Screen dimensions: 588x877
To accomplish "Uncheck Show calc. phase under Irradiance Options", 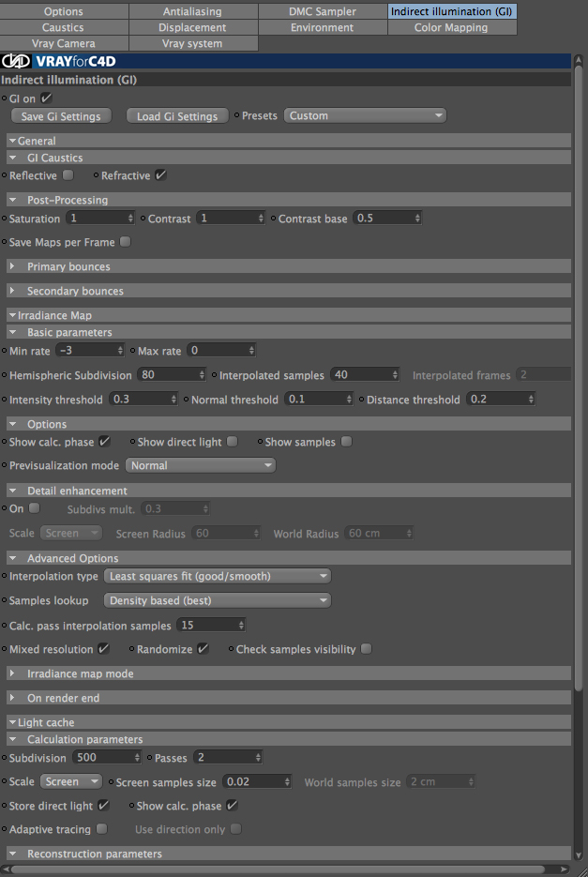I will [104, 441].
